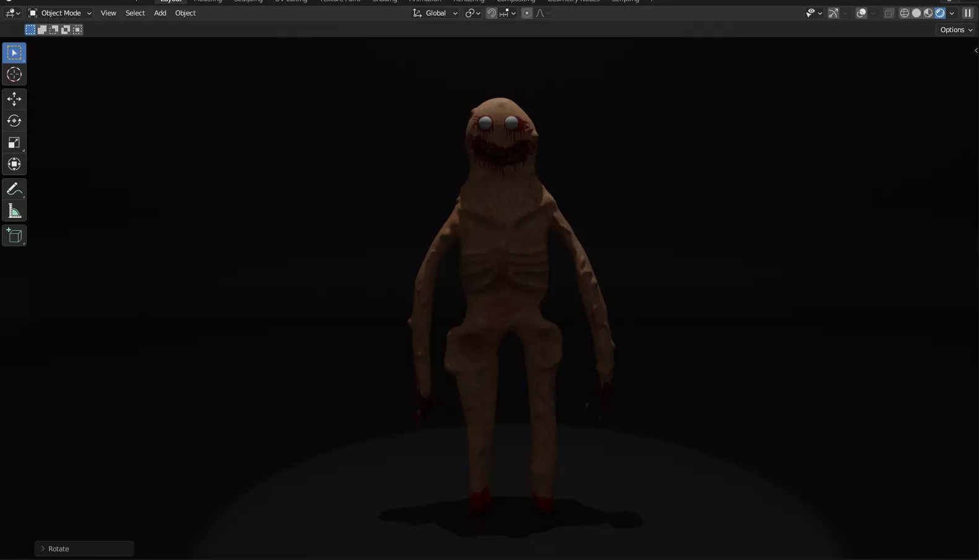This screenshot has height=560, width=979.
Task: Switch to solid viewport shading
Action: 916,13
